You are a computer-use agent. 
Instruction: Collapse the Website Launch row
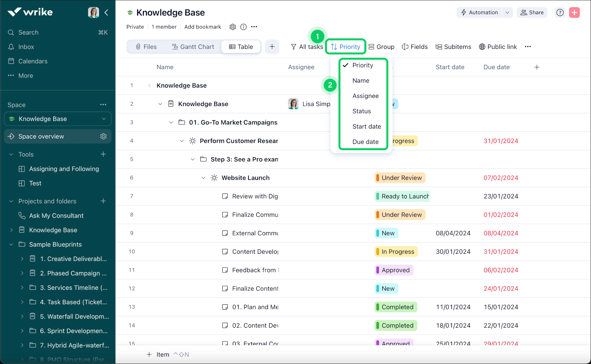point(203,178)
